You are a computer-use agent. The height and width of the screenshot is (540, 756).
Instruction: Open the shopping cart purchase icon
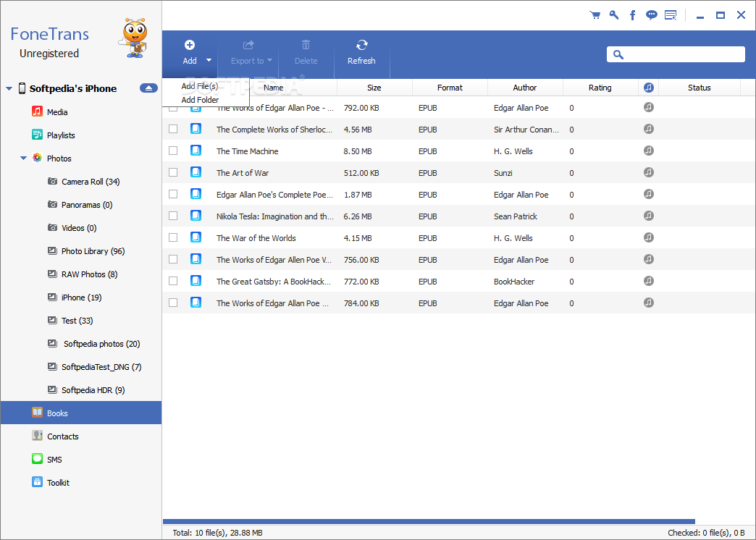(x=595, y=15)
